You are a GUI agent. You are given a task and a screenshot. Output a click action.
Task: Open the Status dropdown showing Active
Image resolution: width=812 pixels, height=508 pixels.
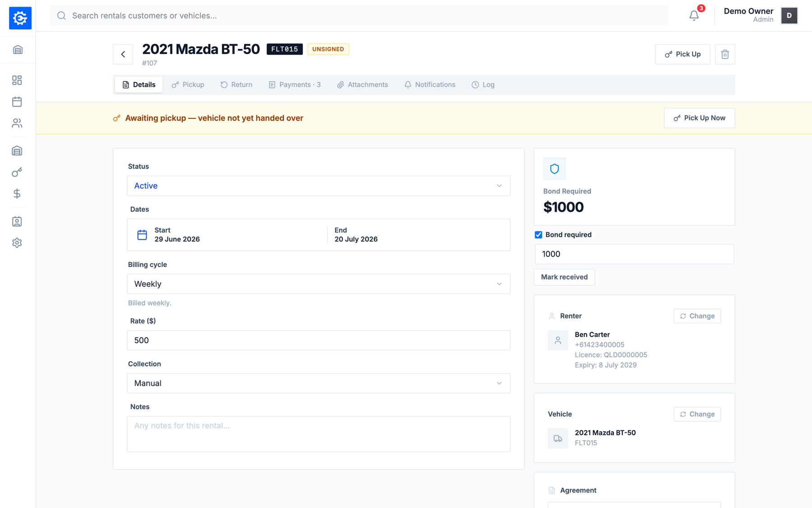[318, 186]
